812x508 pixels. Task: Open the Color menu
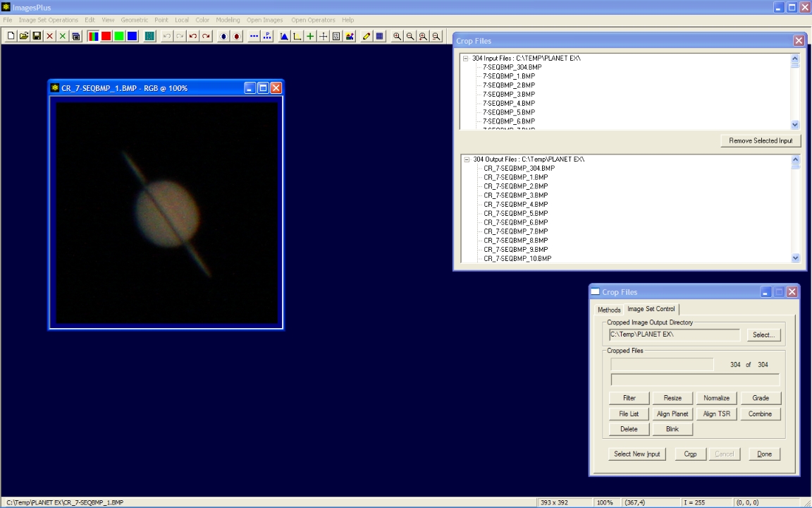coord(202,20)
